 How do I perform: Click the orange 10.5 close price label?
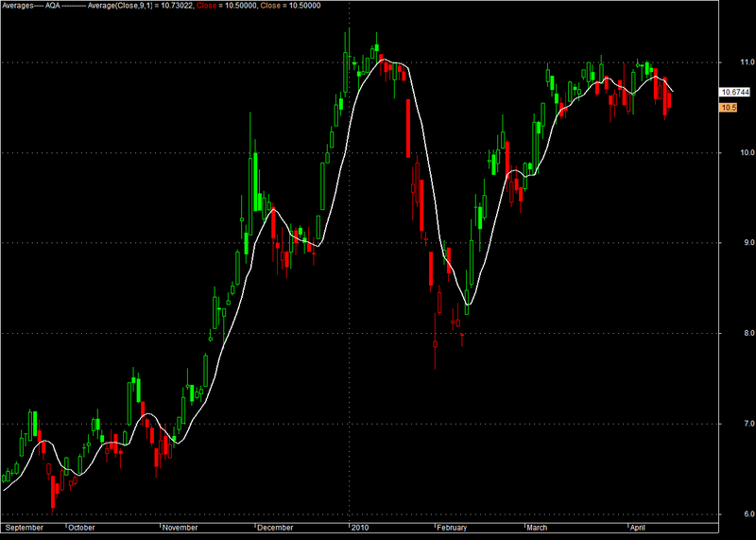(x=728, y=108)
